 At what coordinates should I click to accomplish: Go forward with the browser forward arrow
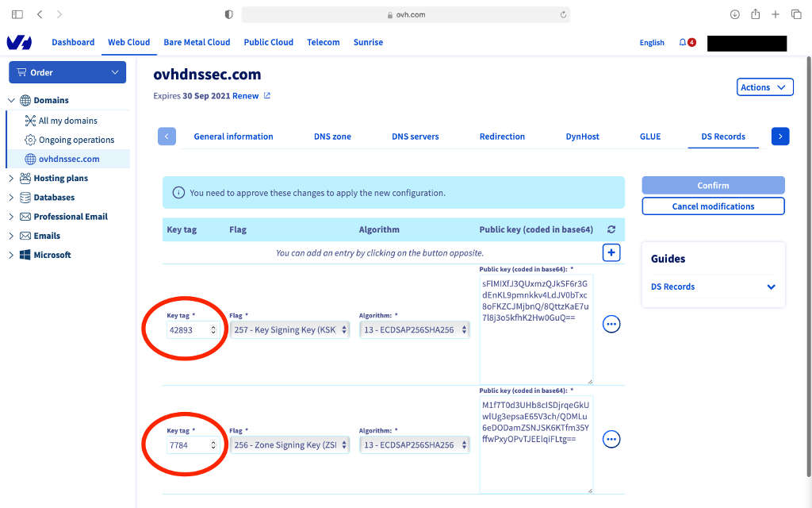pos(59,14)
